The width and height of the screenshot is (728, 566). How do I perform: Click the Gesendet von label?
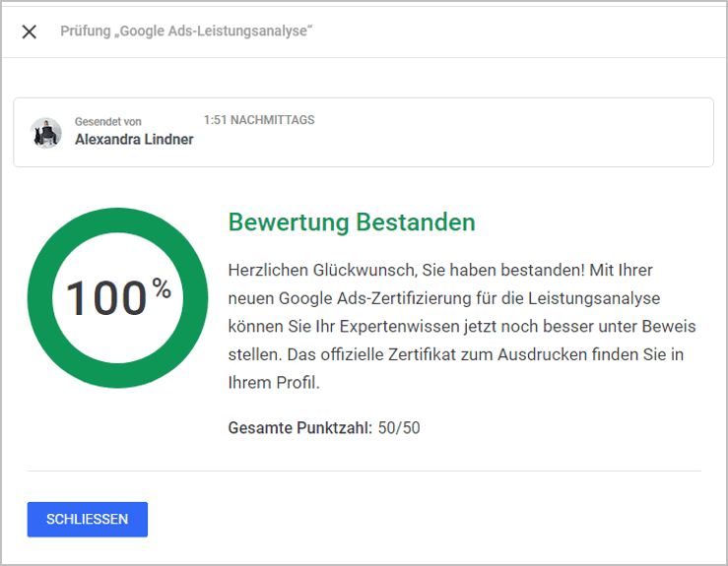(108, 121)
